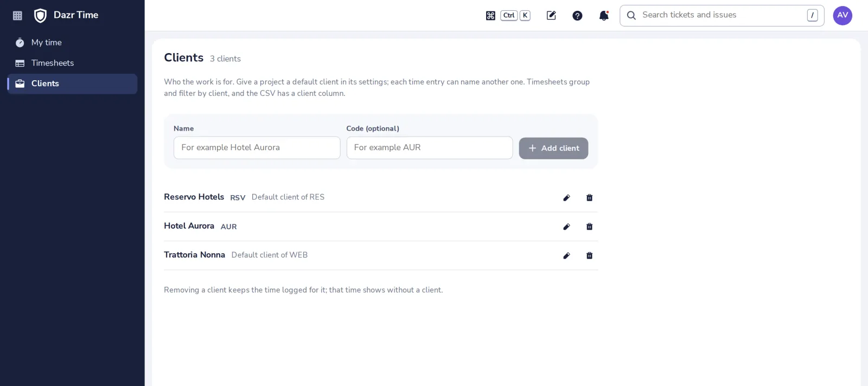868x386 pixels.
Task: Open the app launcher grid icon
Action: [x=17, y=16]
